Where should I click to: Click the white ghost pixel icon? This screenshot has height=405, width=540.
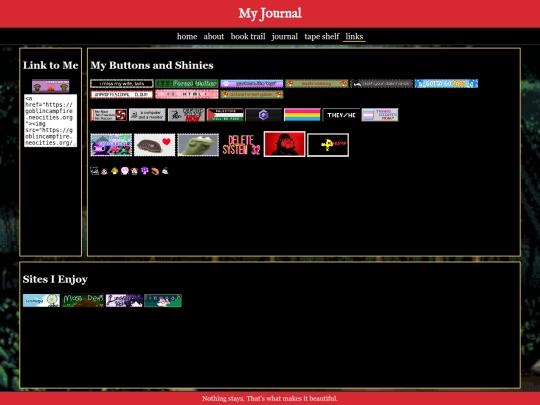pyautogui.click(x=165, y=171)
